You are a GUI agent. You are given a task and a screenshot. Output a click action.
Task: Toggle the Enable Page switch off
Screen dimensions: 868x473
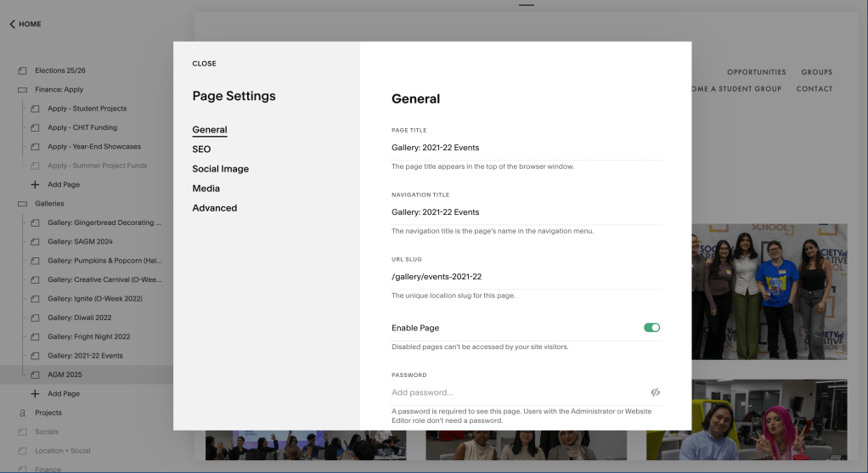point(651,328)
